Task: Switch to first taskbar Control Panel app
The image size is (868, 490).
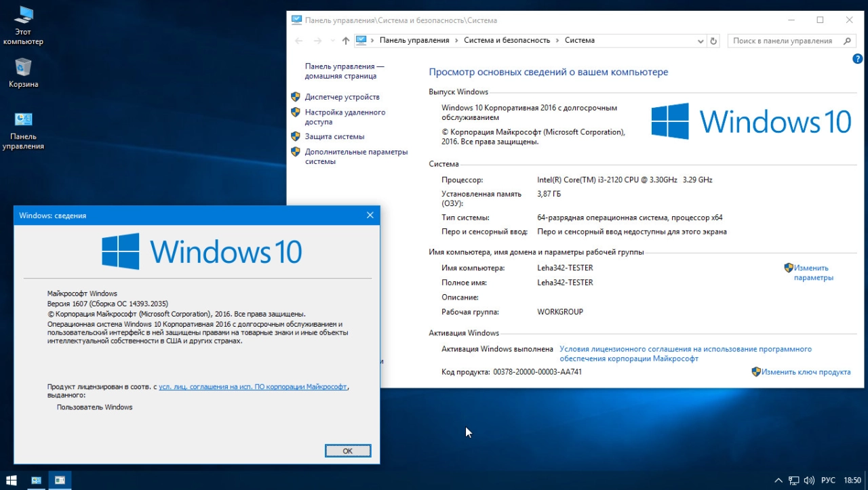Action: click(36, 480)
